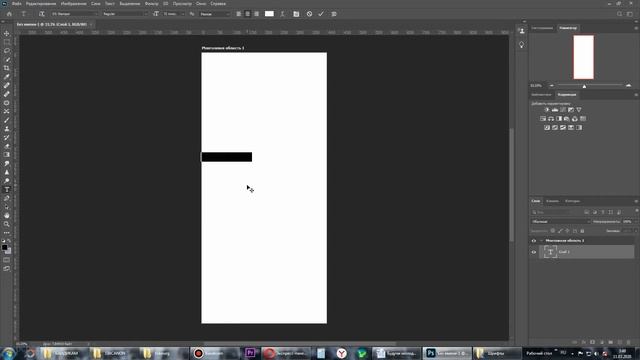Viewport: 640px width, 360px height.
Task: Add a Levels adjustment
Action: click(555, 110)
